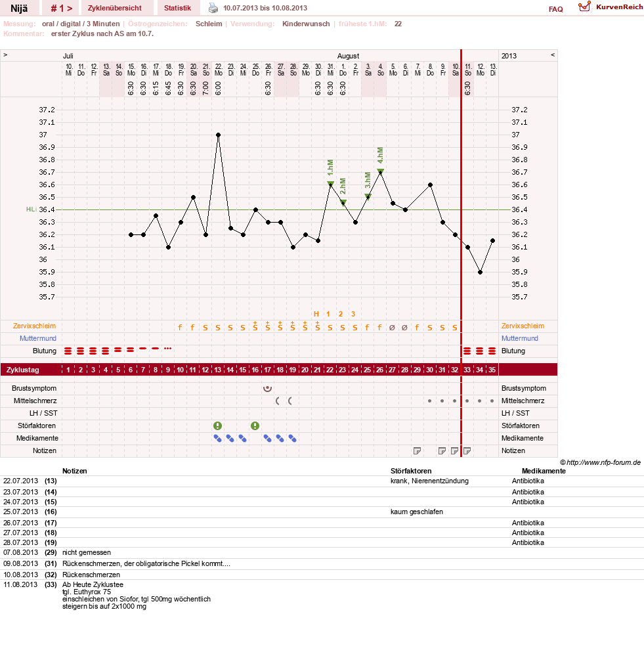Image resolution: width=644 pixels, height=656 pixels.
Task: Open the KurvenReich logo link
Action: point(610,7)
